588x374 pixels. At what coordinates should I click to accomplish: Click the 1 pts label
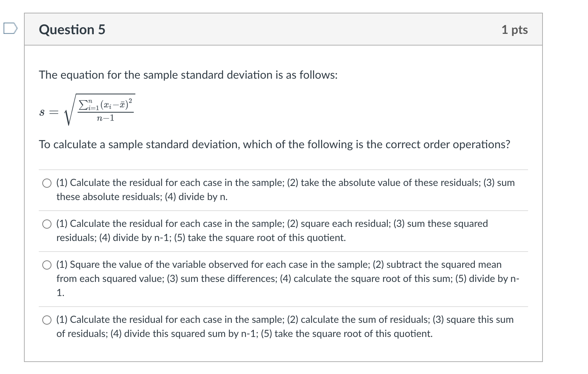[515, 30]
